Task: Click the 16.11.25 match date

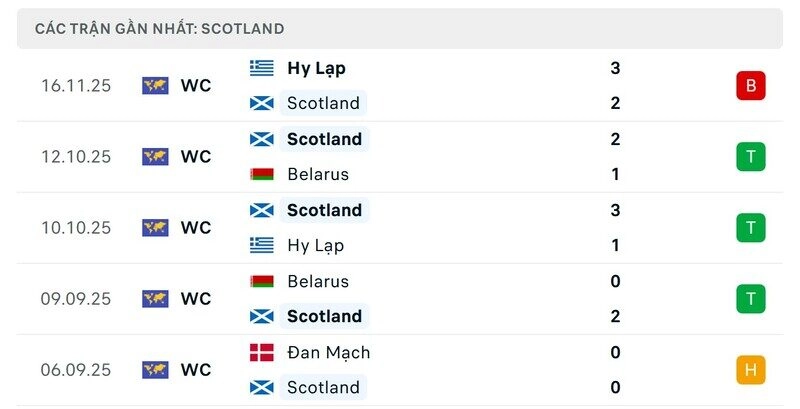Action: (x=76, y=86)
